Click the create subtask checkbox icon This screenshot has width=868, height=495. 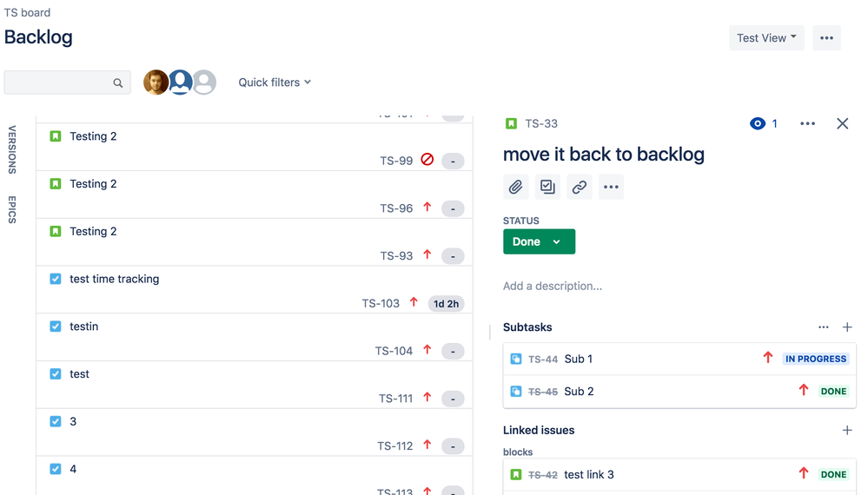coord(547,187)
